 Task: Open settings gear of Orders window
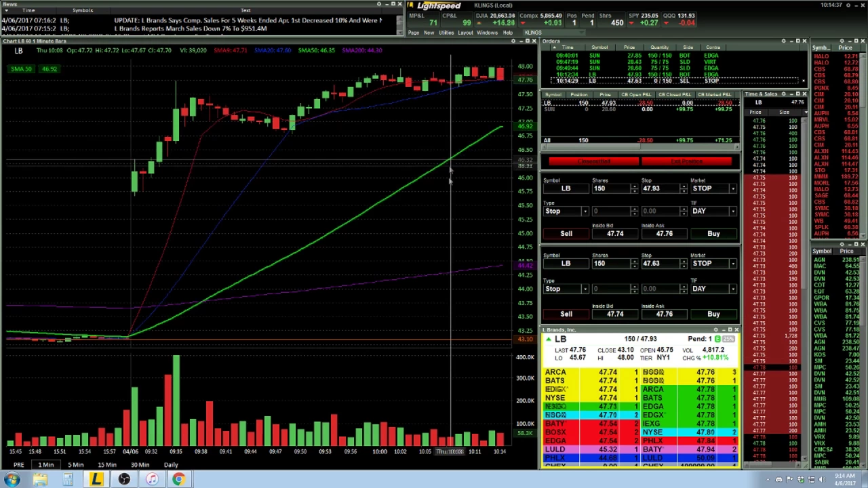(x=783, y=41)
